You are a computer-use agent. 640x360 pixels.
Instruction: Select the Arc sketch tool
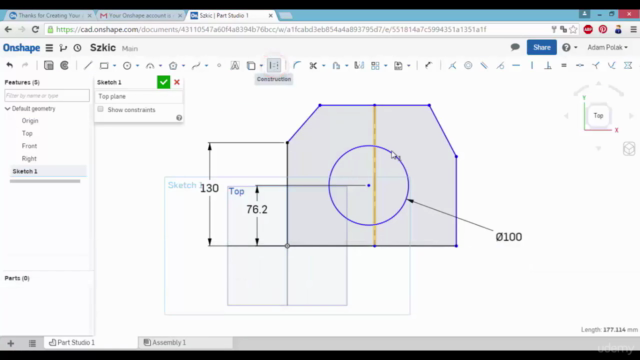point(150,65)
